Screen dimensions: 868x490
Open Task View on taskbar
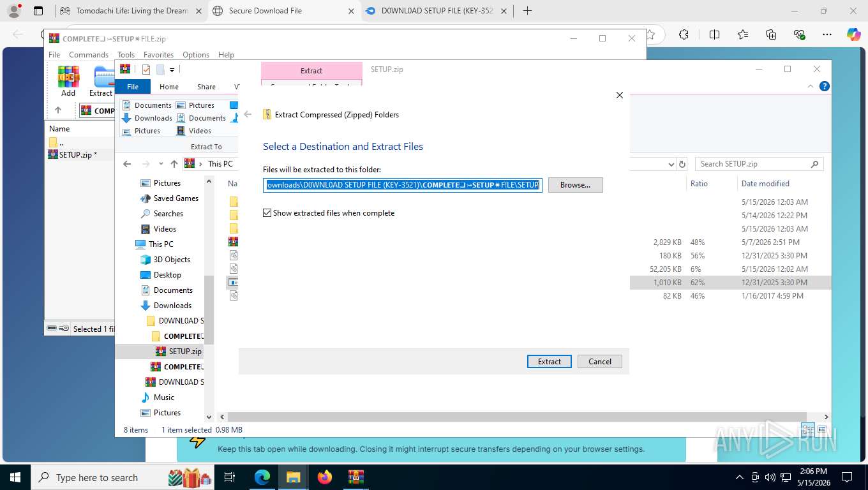pos(230,477)
